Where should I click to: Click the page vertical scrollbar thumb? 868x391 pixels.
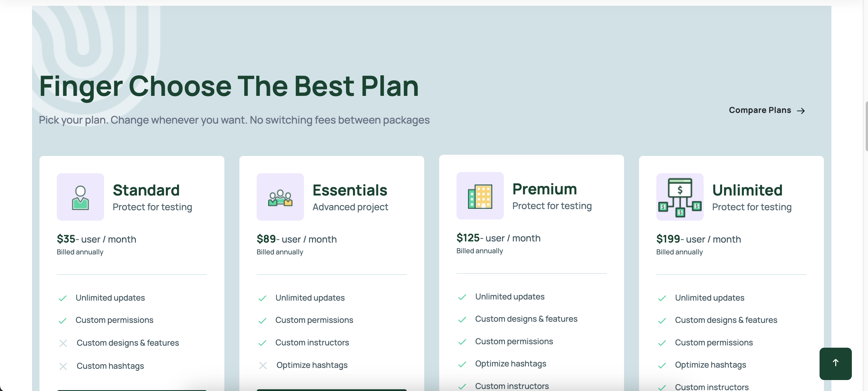(x=866, y=126)
